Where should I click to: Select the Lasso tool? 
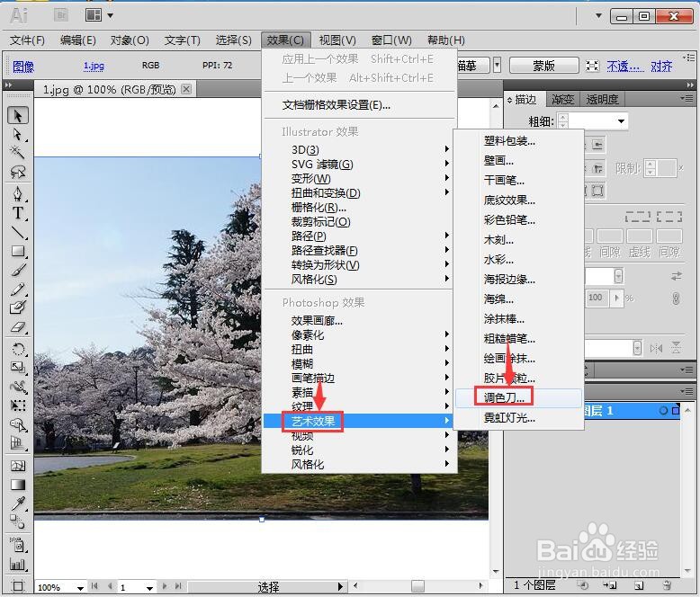[x=18, y=172]
